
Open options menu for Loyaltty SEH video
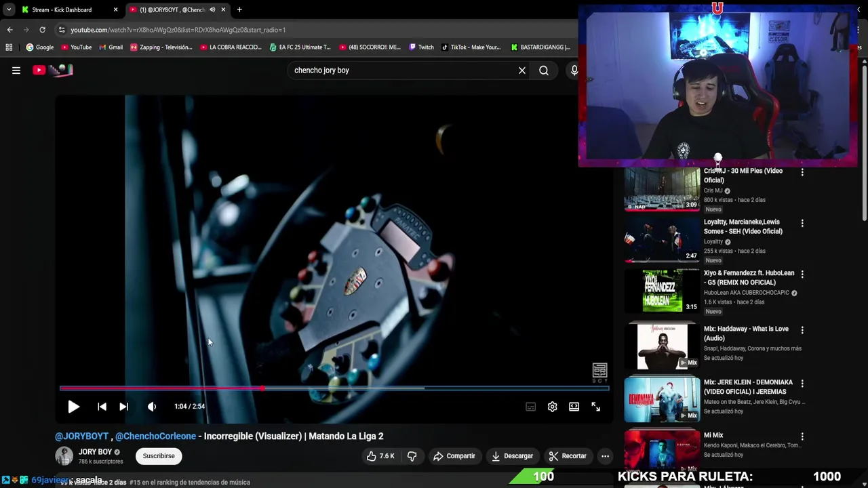tap(802, 224)
